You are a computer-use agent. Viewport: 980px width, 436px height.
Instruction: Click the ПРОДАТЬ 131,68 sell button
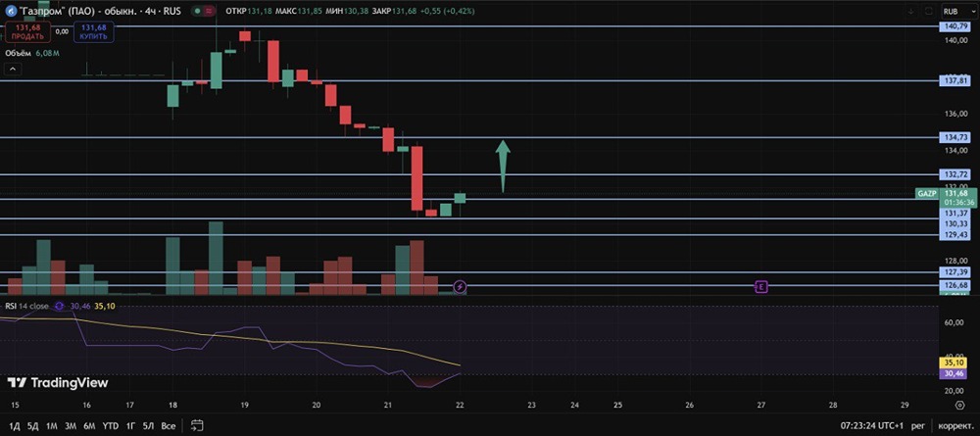(27, 32)
